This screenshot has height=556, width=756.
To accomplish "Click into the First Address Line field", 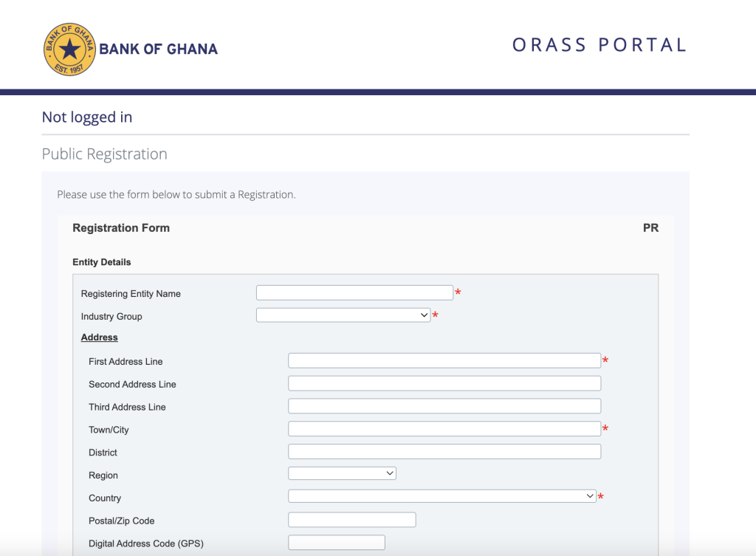I will [444, 361].
